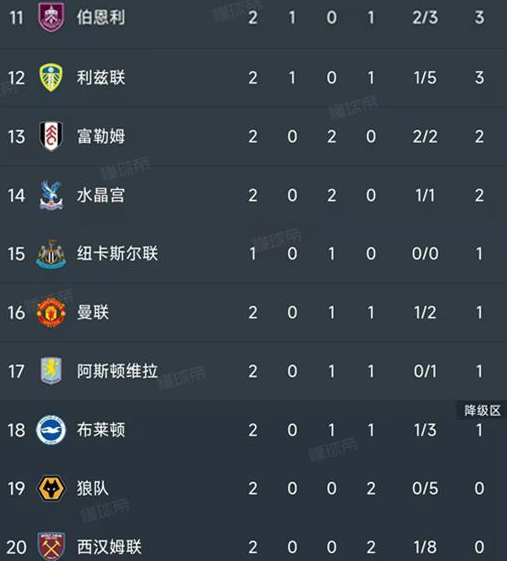Select the 0/5 goals cell for 狼队
Viewport: 507px width, 561px height.
pyautogui.click(x=425, y=488)
